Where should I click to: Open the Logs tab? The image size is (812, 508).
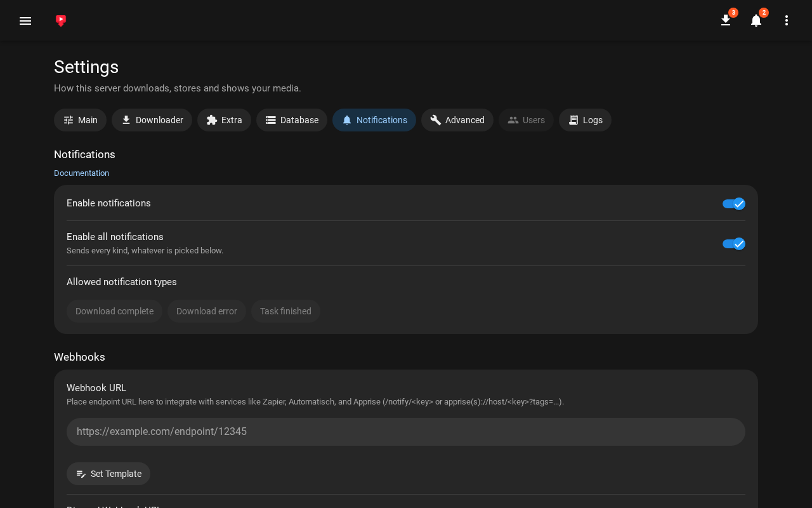585,120
